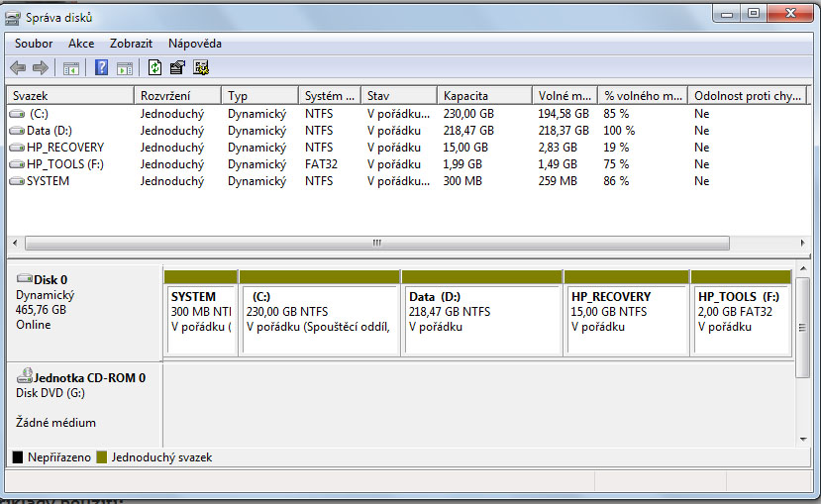Click the 19 % free space cell
The width and height of the screenshot is (821, 504).
616,148
